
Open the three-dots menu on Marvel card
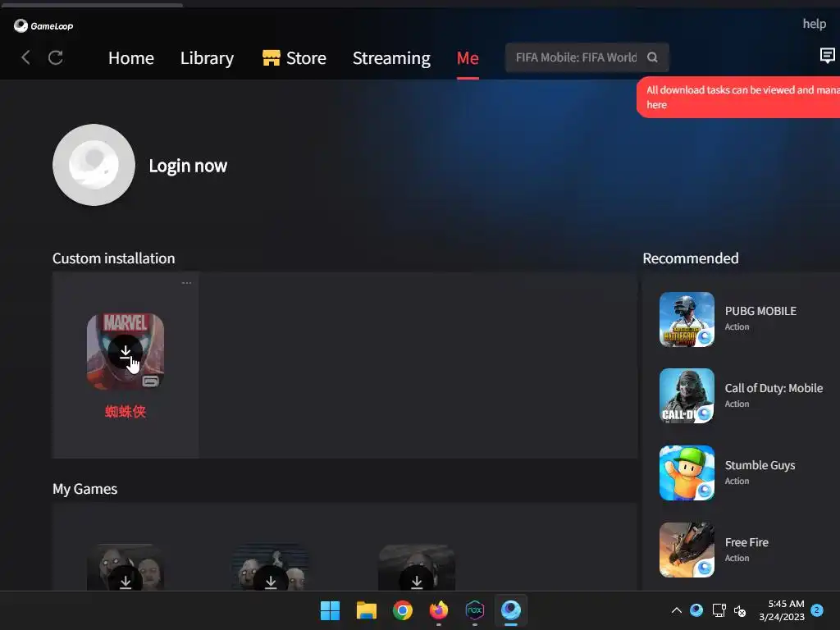(186, 283)
